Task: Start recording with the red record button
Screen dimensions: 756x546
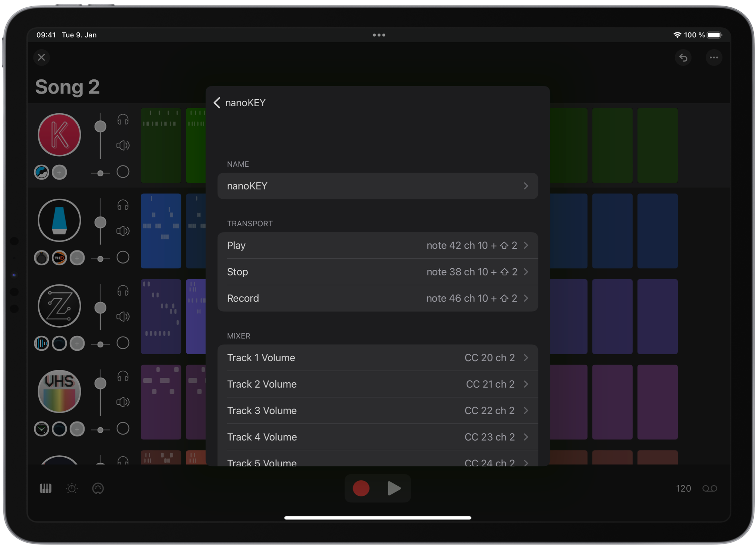Action: point(361,488)
